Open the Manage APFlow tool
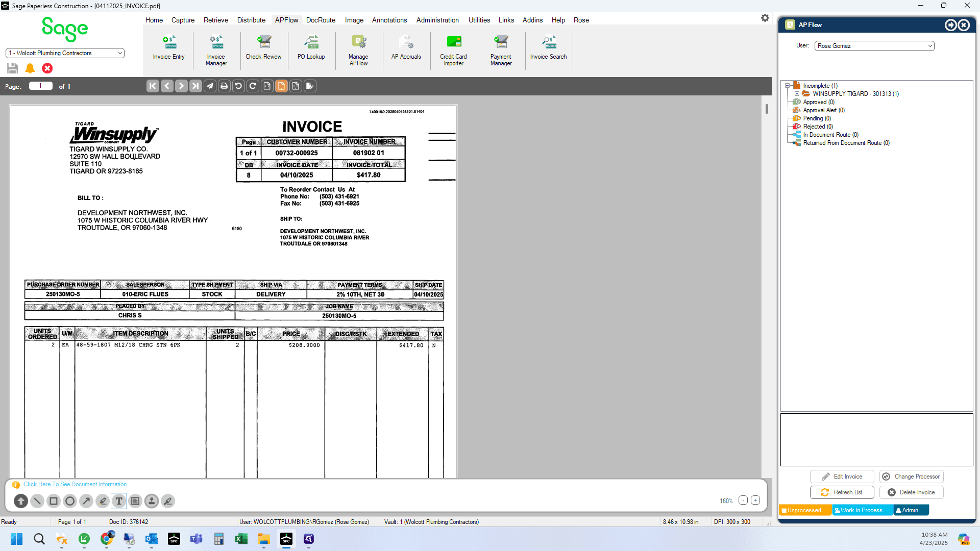 [x=358, y=51]
